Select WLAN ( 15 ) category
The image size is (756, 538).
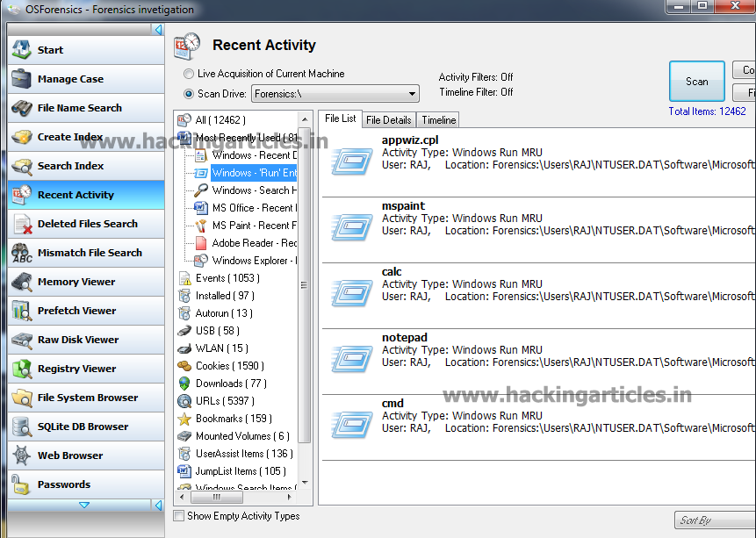pos(213,348)
